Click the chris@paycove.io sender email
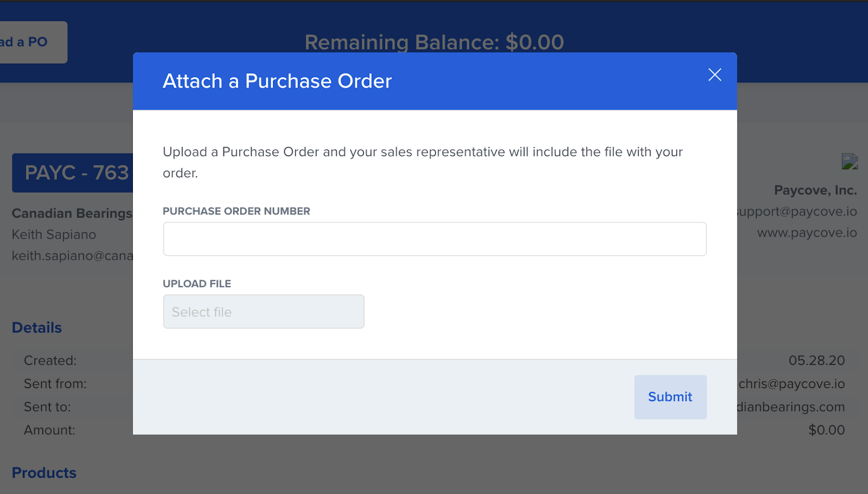Screen dimensions: 868x494 tap(792, 384)
